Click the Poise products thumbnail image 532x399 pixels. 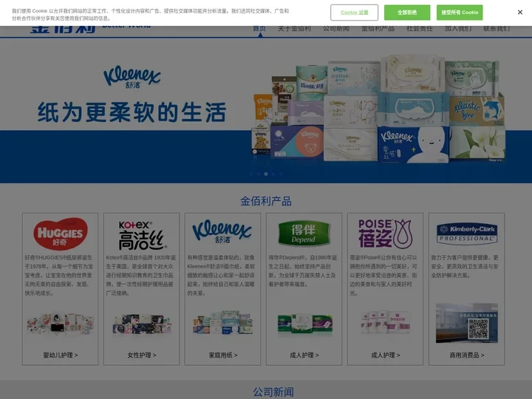point(386,322)
